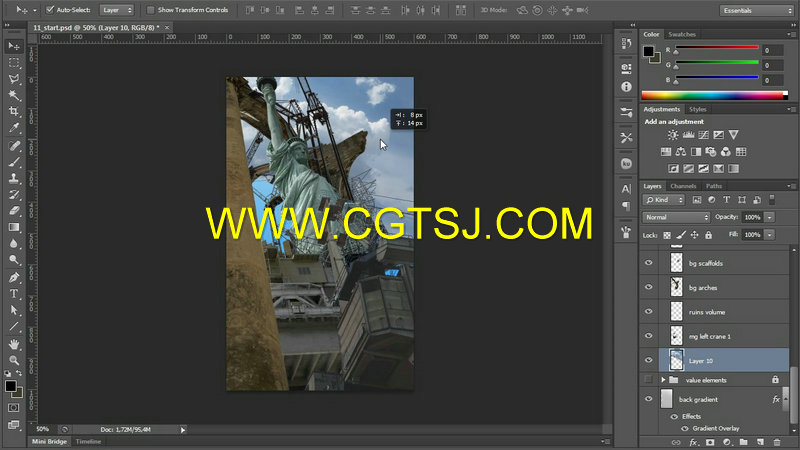Viewport: 800px width, 450px height.
Task: Open the Normal blend mode dropdown
Action: click(676, 217)
